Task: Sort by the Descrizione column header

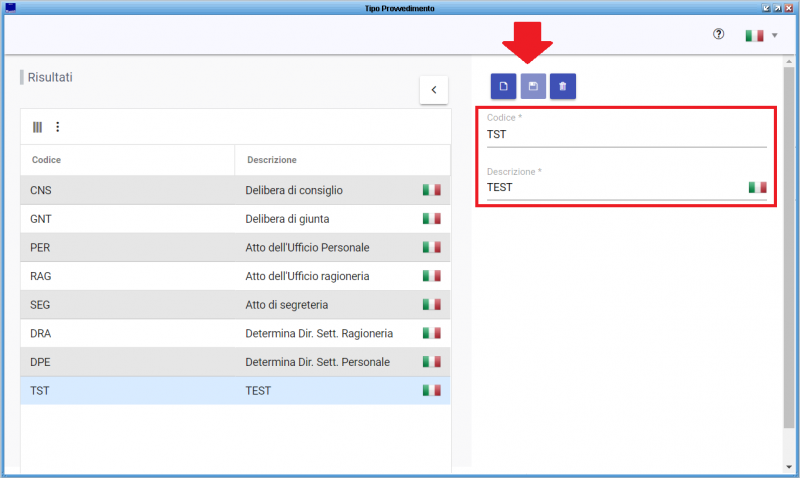Action: pos(272,160)
